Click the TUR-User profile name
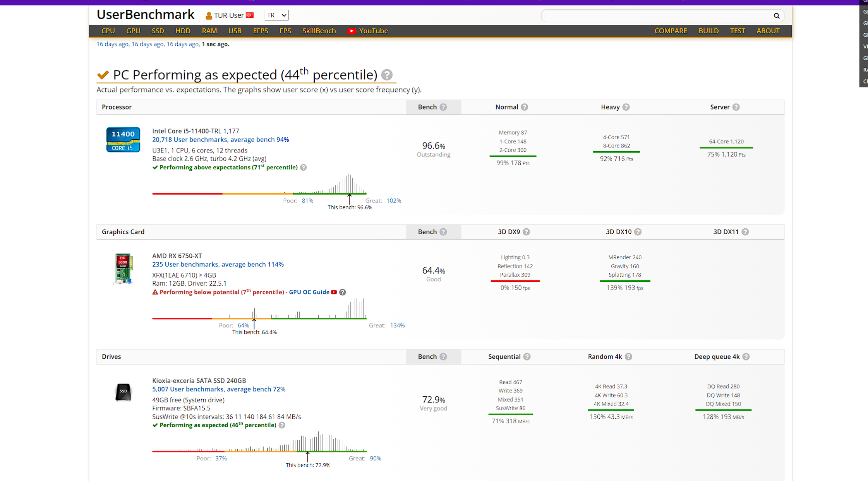The image size is (868, 481). click(x=229, y=15)
